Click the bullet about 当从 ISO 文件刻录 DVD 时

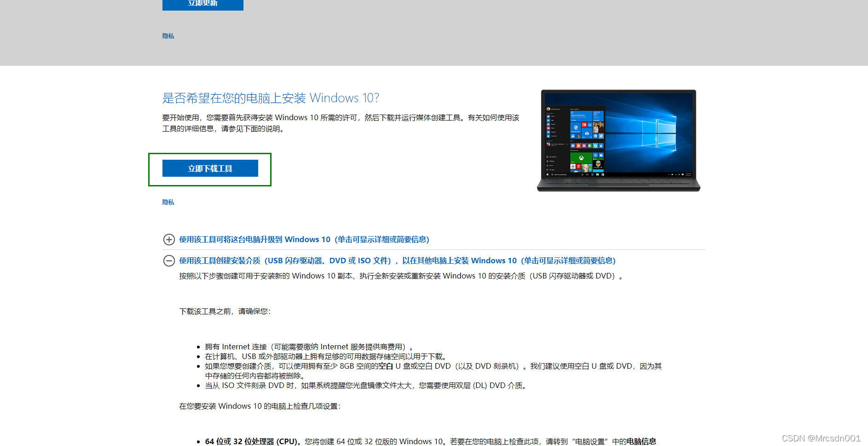[x=366, y=385]
